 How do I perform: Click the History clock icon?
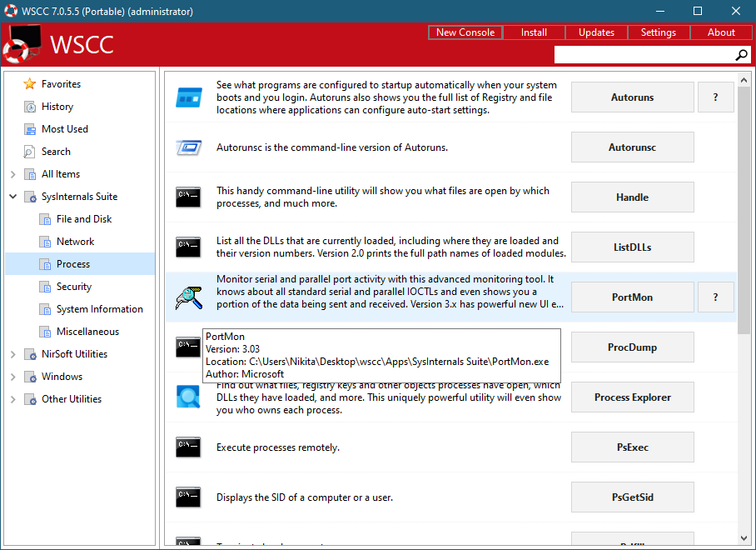click(30, 107)
